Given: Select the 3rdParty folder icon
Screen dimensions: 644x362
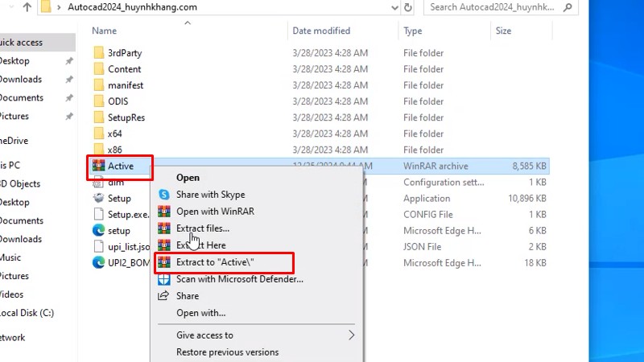Looking at the screenshot, I should click(99, 53).
